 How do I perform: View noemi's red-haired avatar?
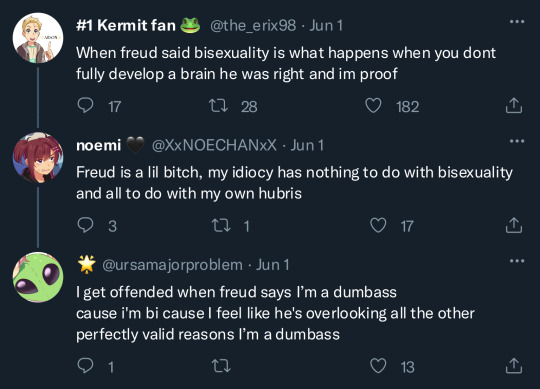click(x=38, y=158)
